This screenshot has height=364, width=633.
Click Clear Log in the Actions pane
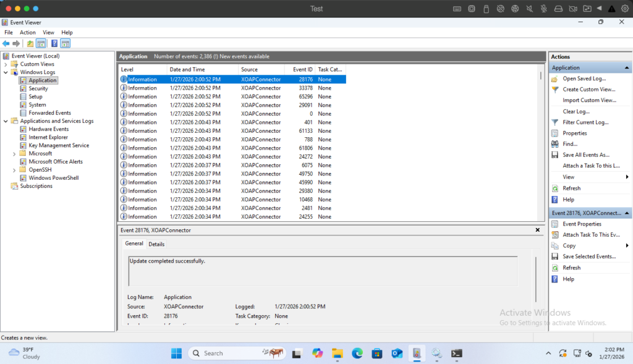(x=576, y=112)
